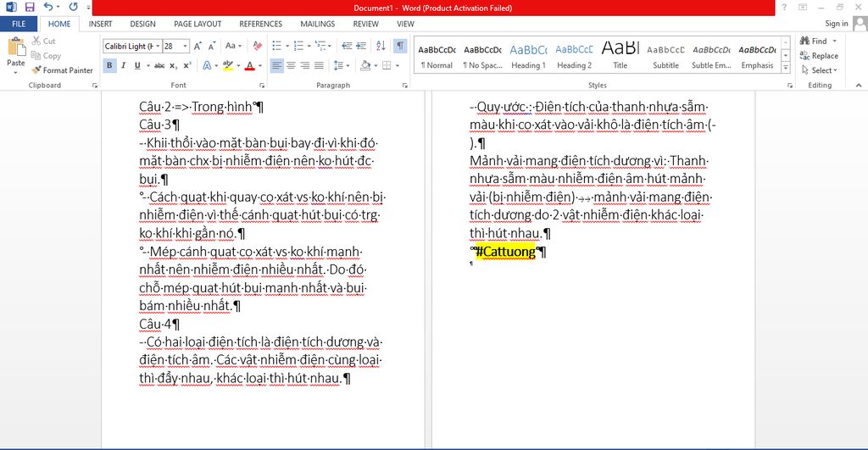The height and width of the screenshot is (450, 868).
Task: Click the highlighted #Cattuong text
Action: (505, 252)
